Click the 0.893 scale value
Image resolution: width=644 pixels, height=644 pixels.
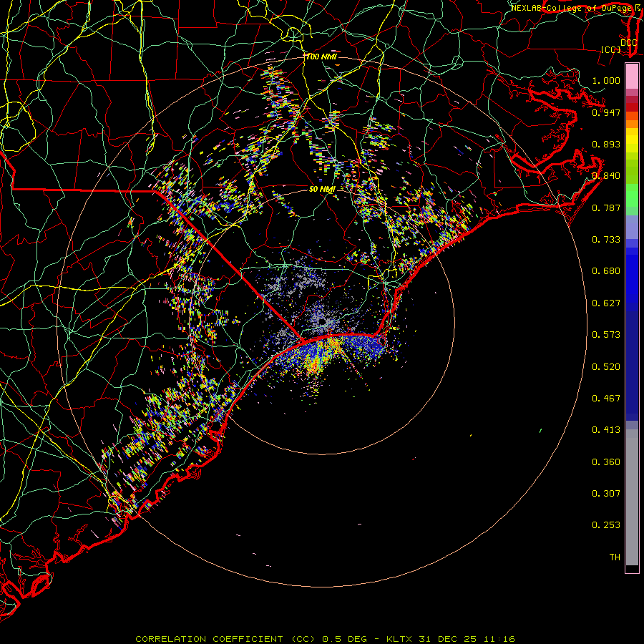[606, 144]
